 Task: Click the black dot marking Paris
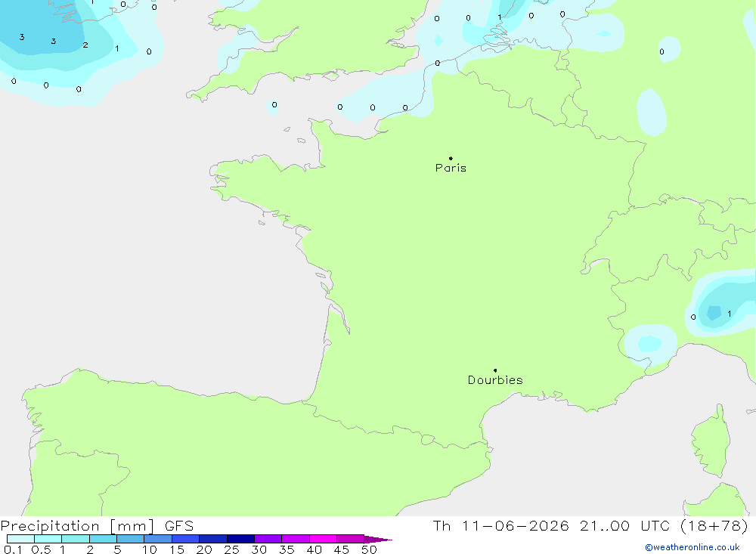click(x=451, y=158)
